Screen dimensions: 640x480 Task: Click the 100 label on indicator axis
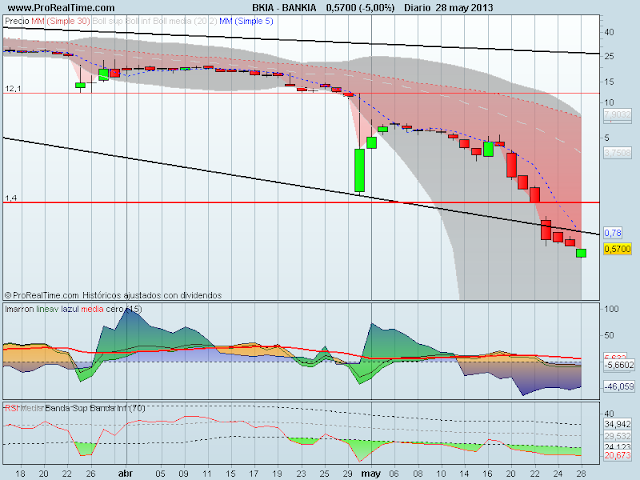click(x=611, y=309)
